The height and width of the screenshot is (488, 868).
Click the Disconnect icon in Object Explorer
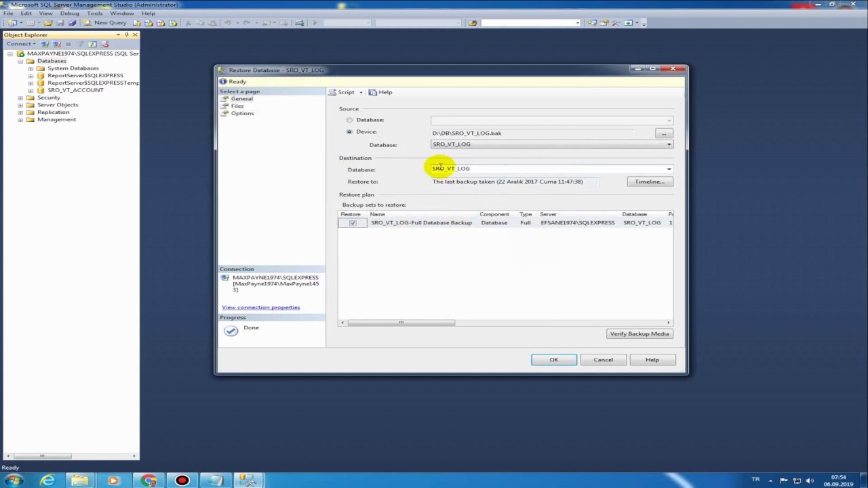[56, 43]
